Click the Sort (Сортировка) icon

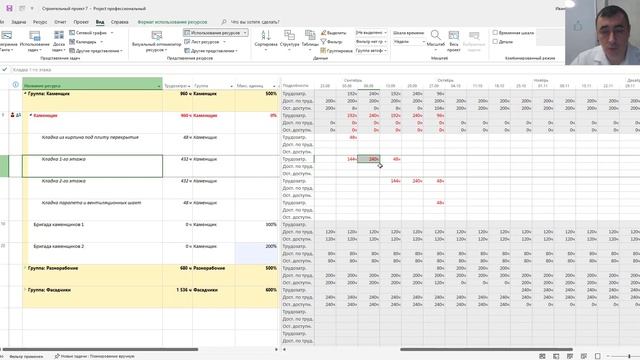(x=266, y=36)
